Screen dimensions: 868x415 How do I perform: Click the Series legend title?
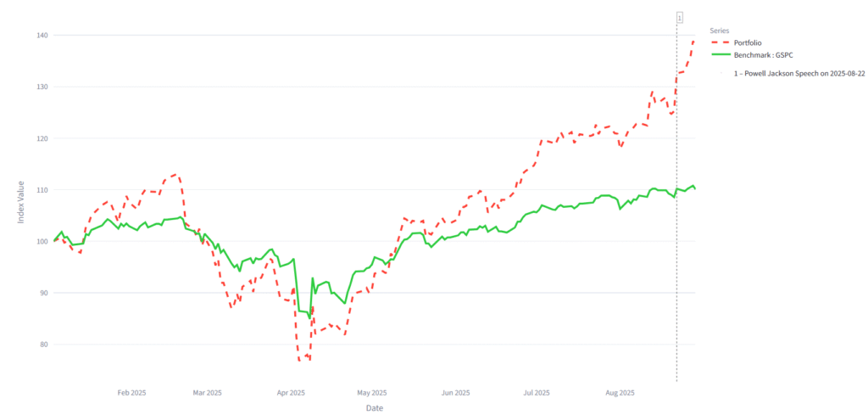pyautogui.click(x=719, y=31)
